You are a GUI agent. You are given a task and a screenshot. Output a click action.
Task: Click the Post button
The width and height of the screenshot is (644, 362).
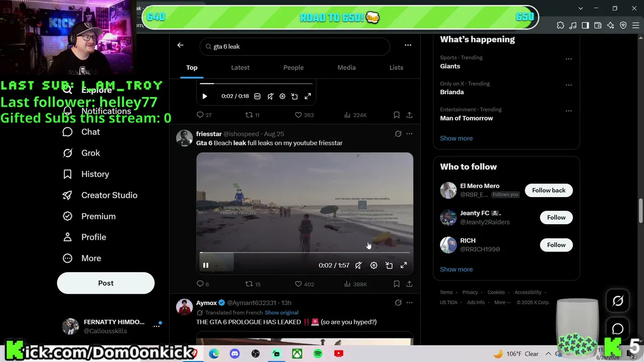(106, 283)
